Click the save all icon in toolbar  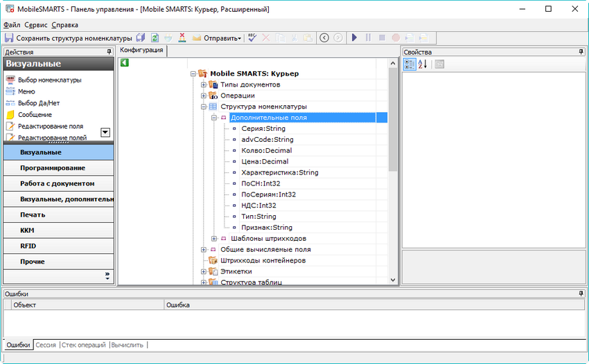[x=141, y=38]
